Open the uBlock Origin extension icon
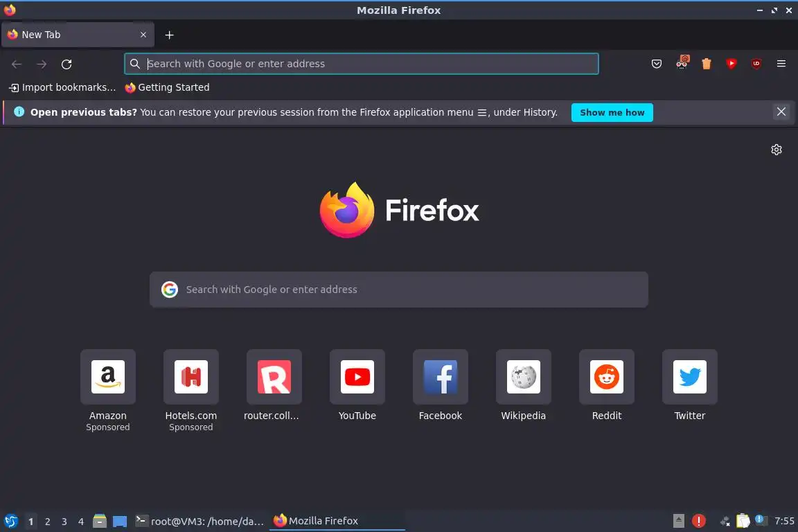Image resolution: width=798 pixels, height=532 pixels. click(756, 64)
